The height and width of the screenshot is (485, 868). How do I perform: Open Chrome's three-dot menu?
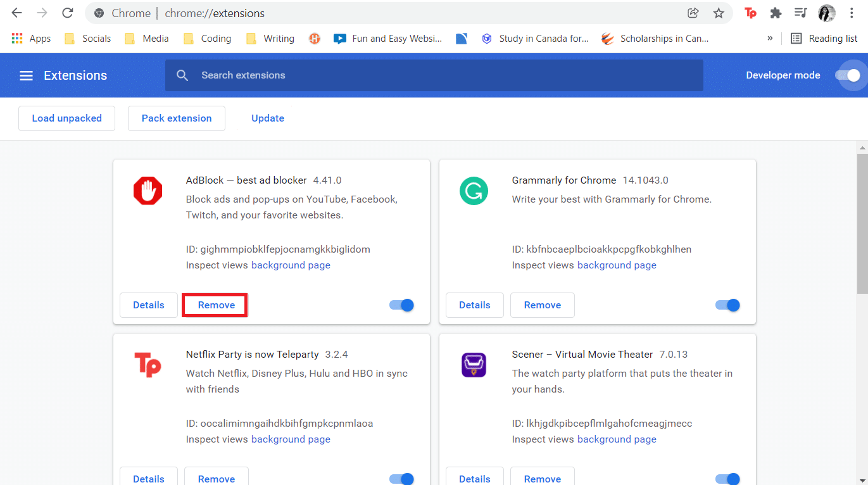[852, 13]
